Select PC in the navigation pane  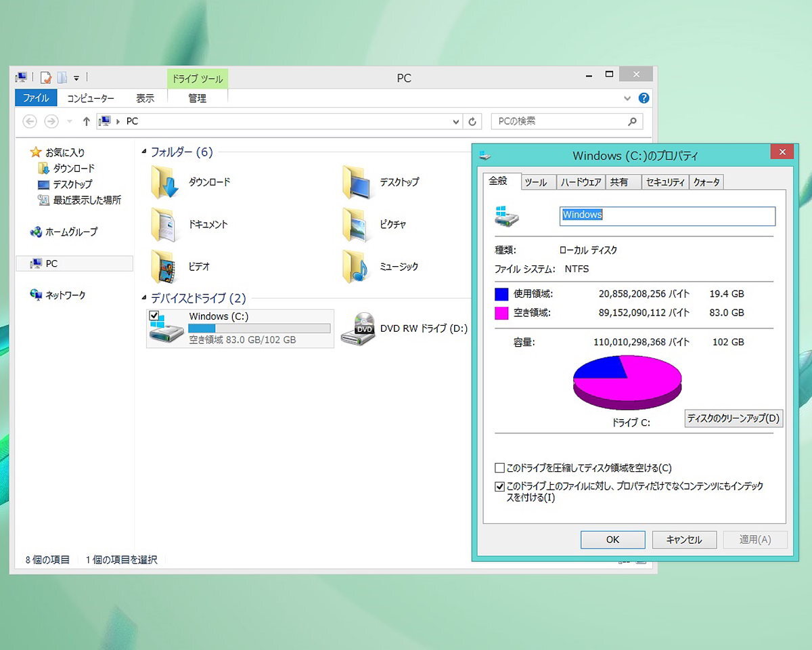(x=74, y=263)
